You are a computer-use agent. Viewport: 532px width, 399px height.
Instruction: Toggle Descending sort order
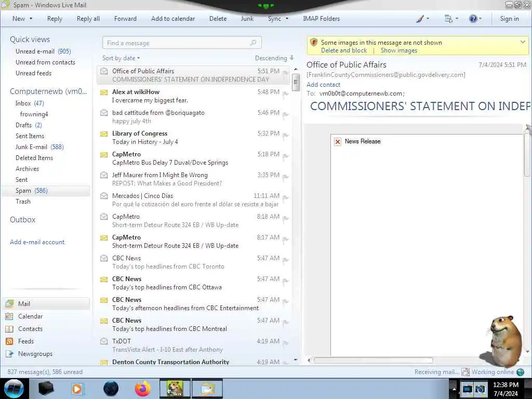point(274,58)
